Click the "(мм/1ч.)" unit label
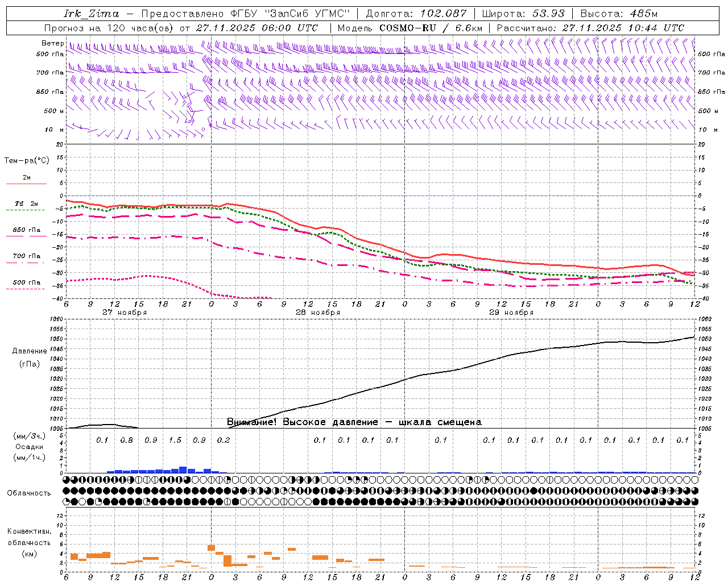The image size is (728, 582). 30,458
